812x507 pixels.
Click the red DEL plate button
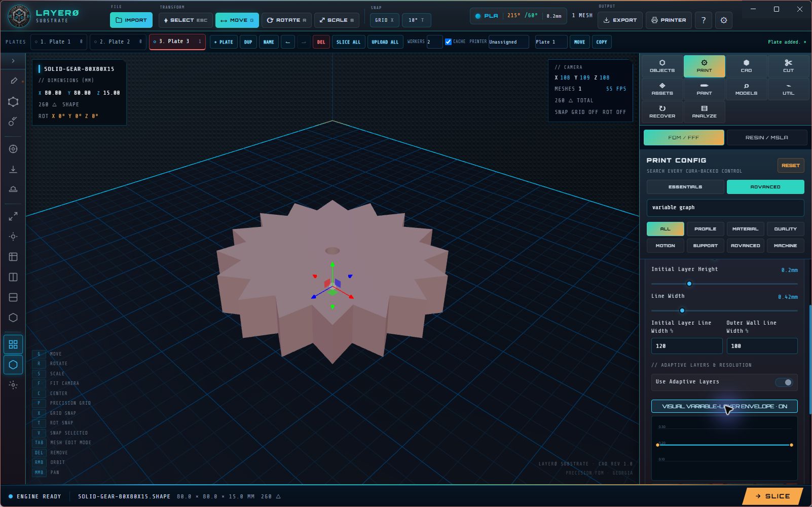click(x=321, y=42)
